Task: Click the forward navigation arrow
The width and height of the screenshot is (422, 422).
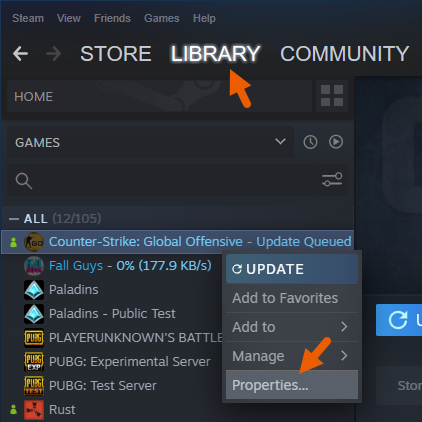Action: [x=54, y=54]
